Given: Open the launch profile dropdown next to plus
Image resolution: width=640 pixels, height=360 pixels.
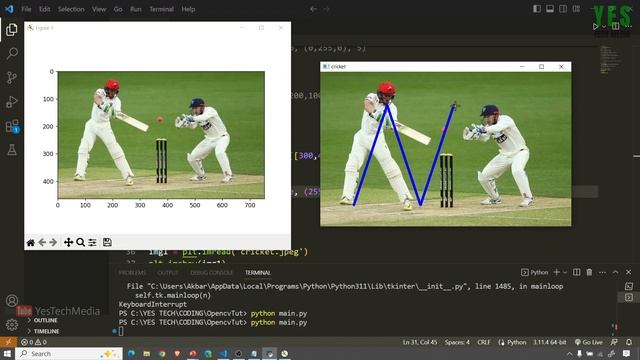Looking at the screenshot, I should [565, 272].
